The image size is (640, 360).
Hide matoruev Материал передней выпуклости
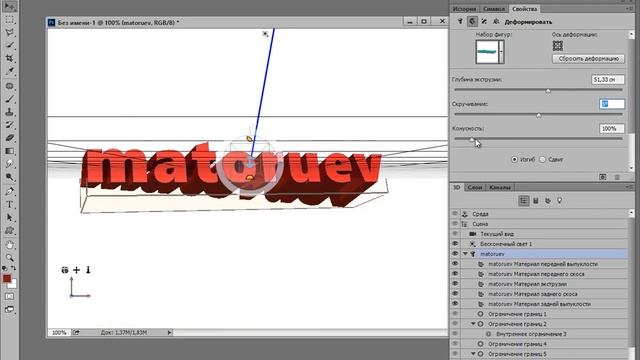(455, 264)
